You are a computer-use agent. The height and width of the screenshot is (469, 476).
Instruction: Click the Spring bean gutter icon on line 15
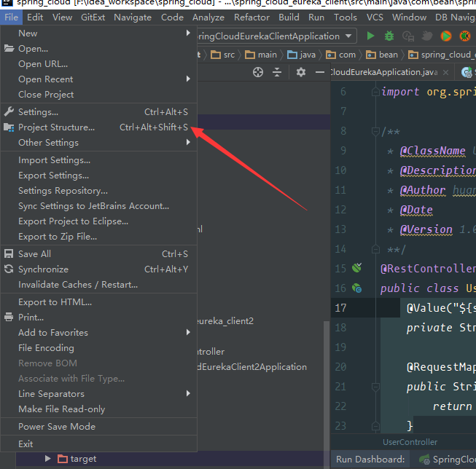click(x=356, y=268)
